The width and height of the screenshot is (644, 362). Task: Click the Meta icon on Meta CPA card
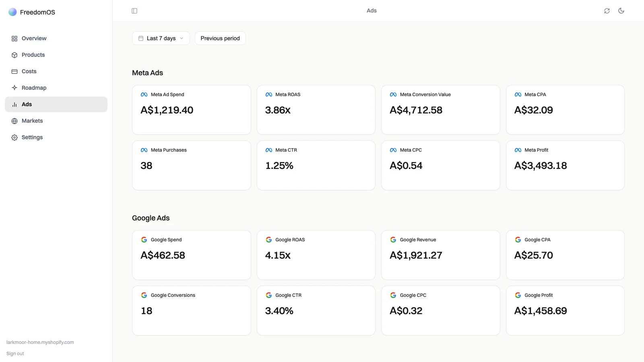point(518,95)
